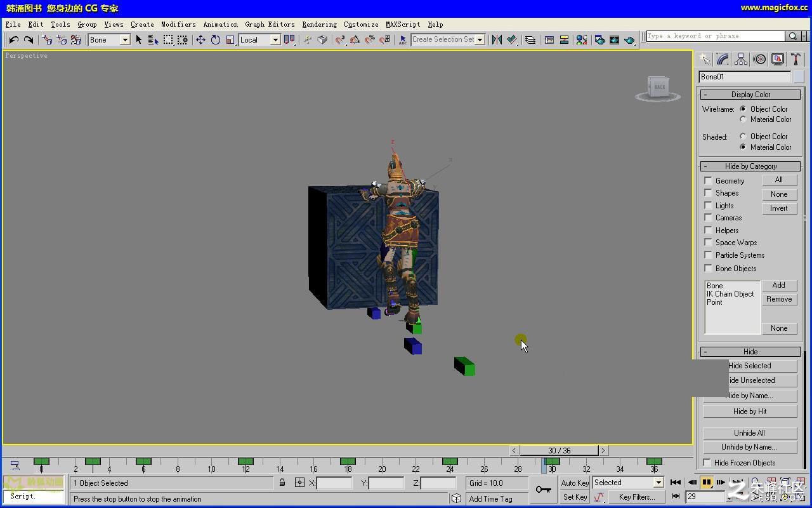The height and width of the screenshot is (508, 812).
Task: Toggle the Spinner Snap icon
Action: coord(384,39)
